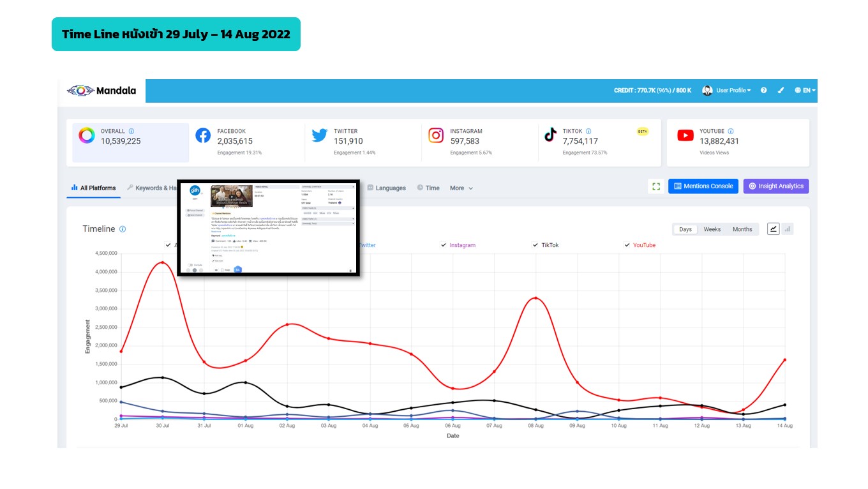This screenshot has height=489, width=868.
Task: Click the Insight Analytics button
Action: (775, 186)
